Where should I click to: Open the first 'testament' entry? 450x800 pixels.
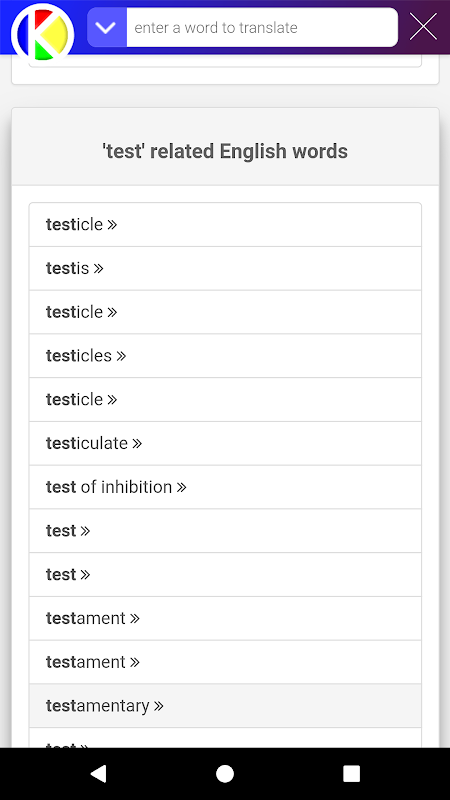click(x=225, y=618)
